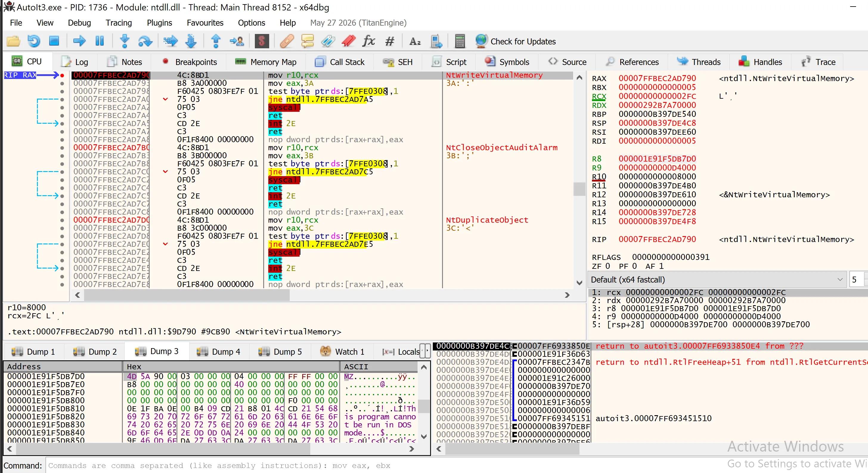This screenshot has width=868, height=473.
Task: Toggle breakpoint bullet on mov eax,3C row
Action: [62, 228]
